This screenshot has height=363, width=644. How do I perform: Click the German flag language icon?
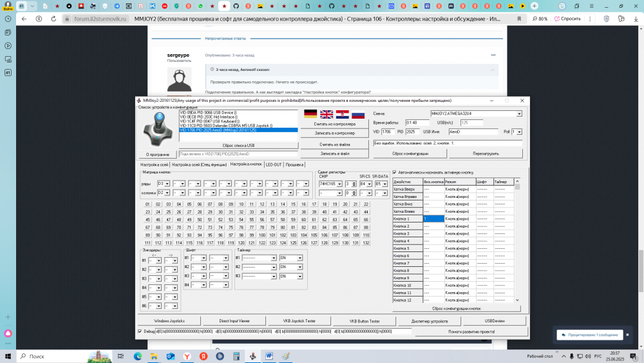pyautogui.click(x=310, y=114)
